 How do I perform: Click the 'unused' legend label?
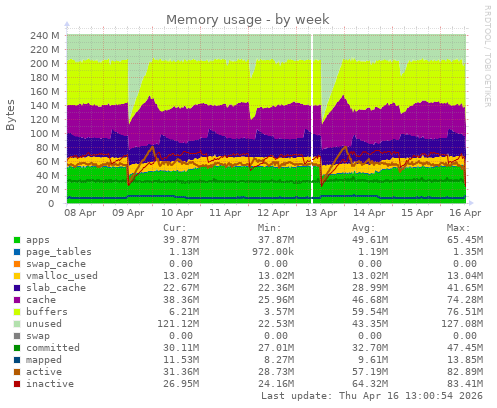(x=44, y=324)
